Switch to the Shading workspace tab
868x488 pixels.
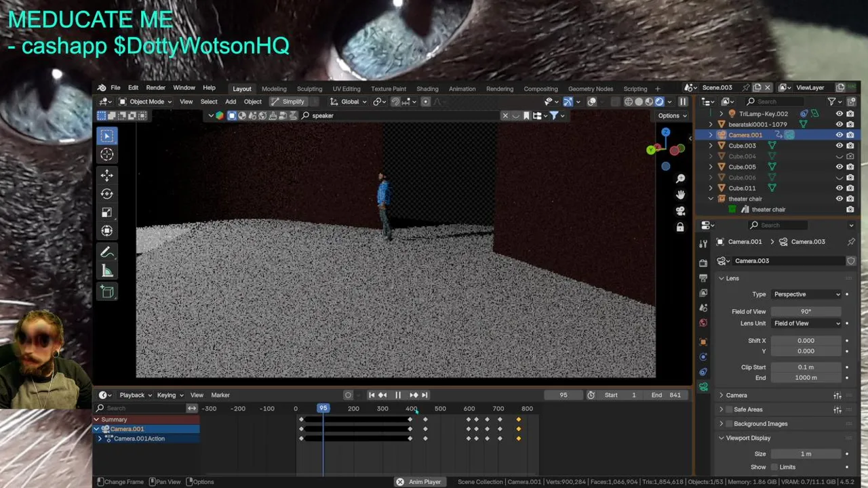427,89
